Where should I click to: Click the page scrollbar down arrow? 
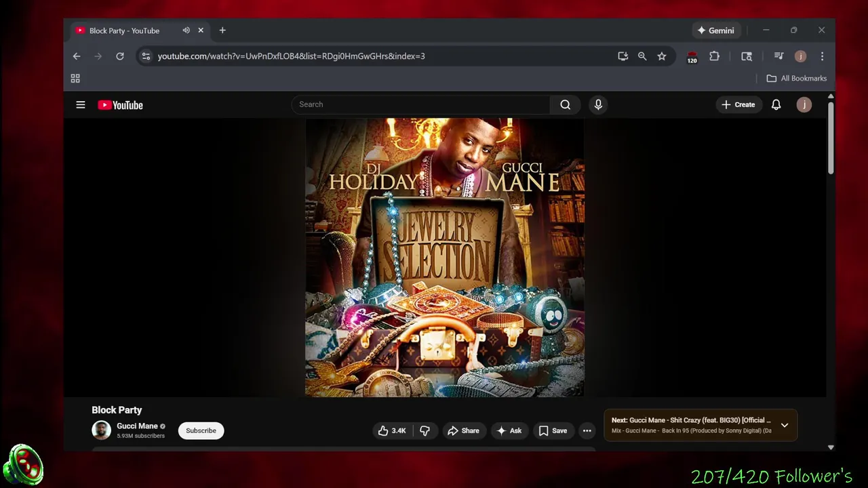(831, 447)
